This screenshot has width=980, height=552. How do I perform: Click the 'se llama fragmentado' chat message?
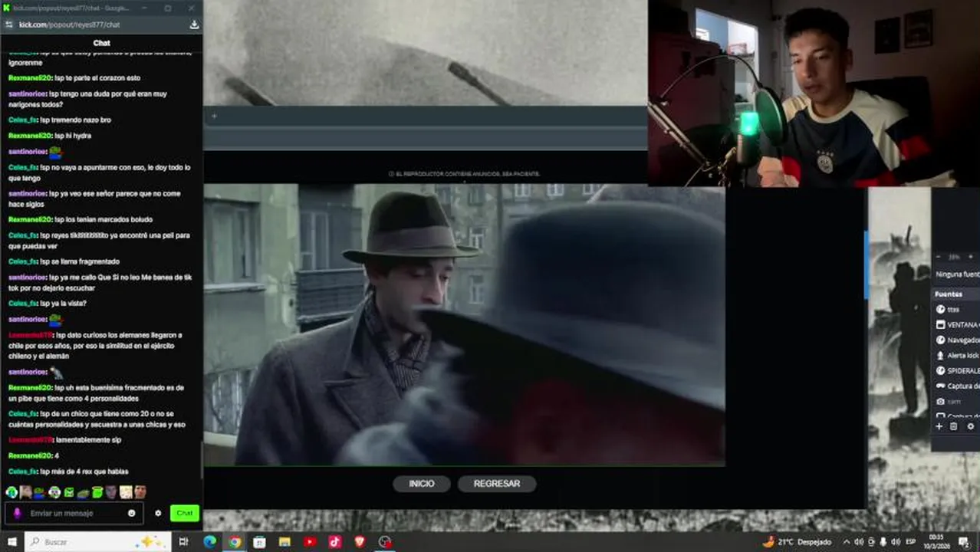pos(64,261)
